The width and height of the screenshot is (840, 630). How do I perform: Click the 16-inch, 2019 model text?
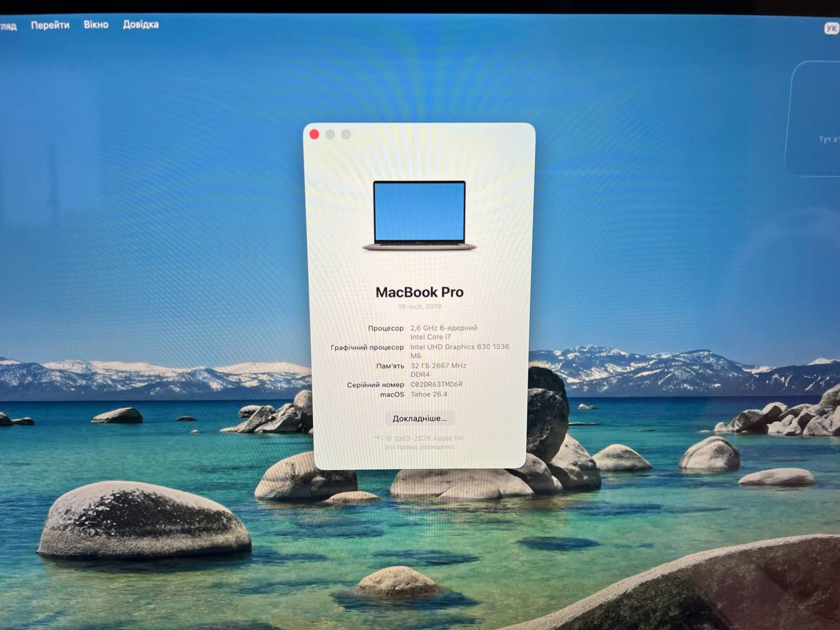click(420, 306)
